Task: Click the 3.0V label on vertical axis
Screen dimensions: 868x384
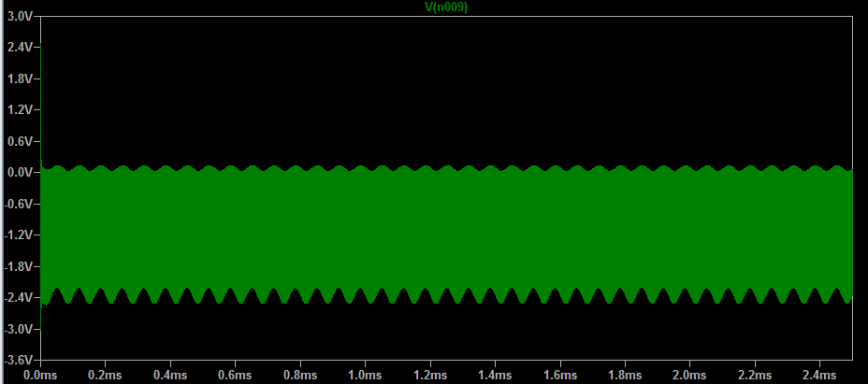Action: [20, 16]
